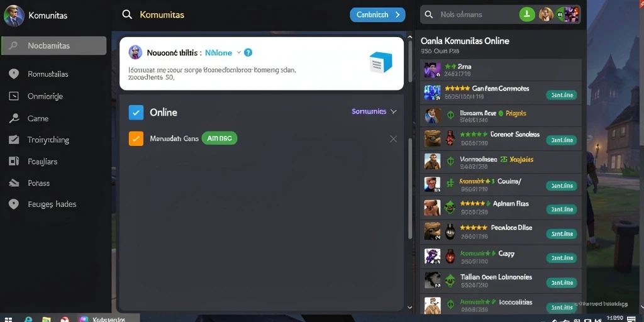Open Feaujiars sidebar entry
644x322 pixels.
(42, 162)
